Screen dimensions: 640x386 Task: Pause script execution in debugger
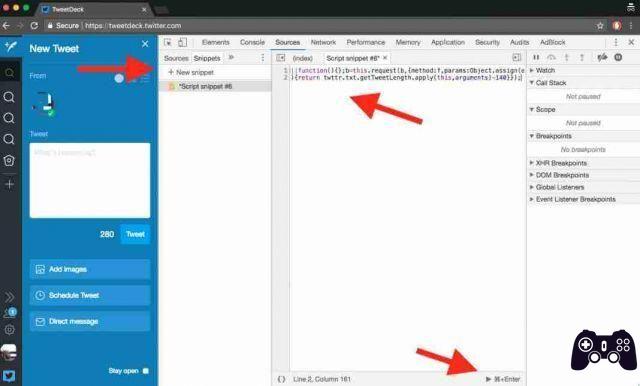[536, 58]
